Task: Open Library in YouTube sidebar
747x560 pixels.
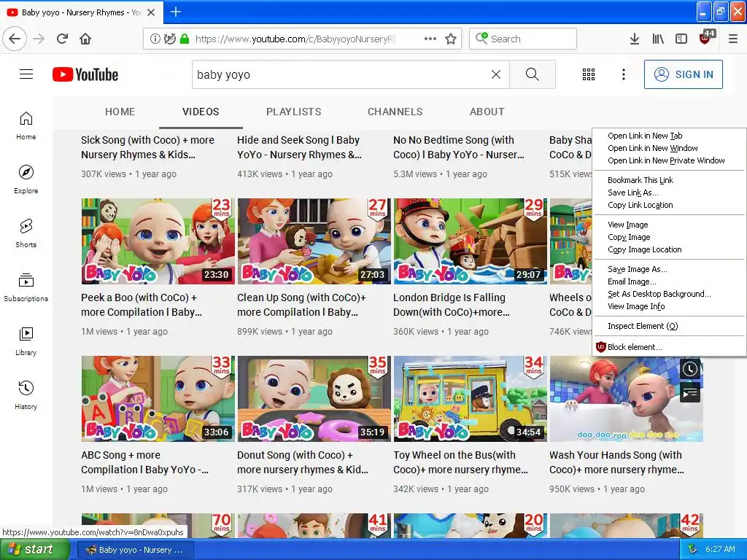Action: (26, 341)
